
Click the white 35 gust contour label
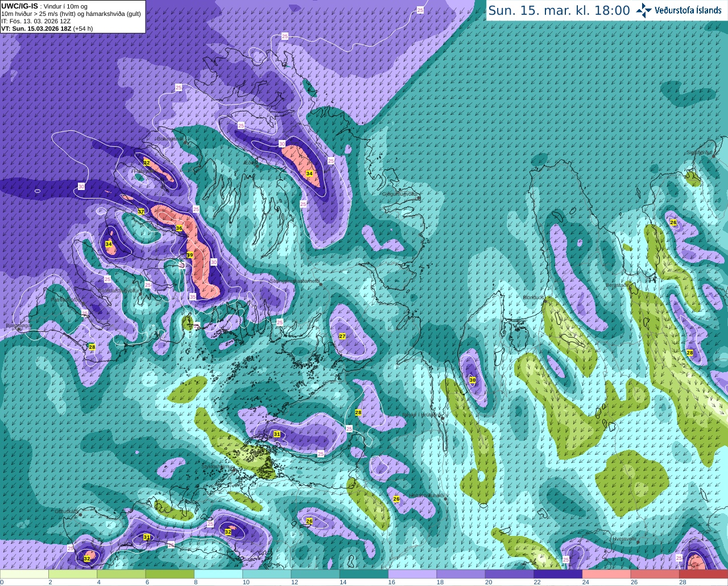click(192, 296)
